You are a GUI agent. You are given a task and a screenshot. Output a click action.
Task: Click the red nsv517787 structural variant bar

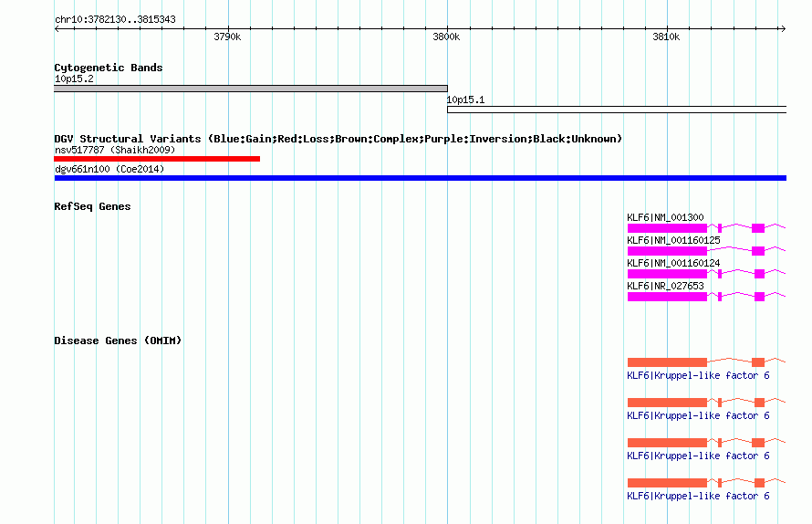pyautogui.click(x=157, y=159)
